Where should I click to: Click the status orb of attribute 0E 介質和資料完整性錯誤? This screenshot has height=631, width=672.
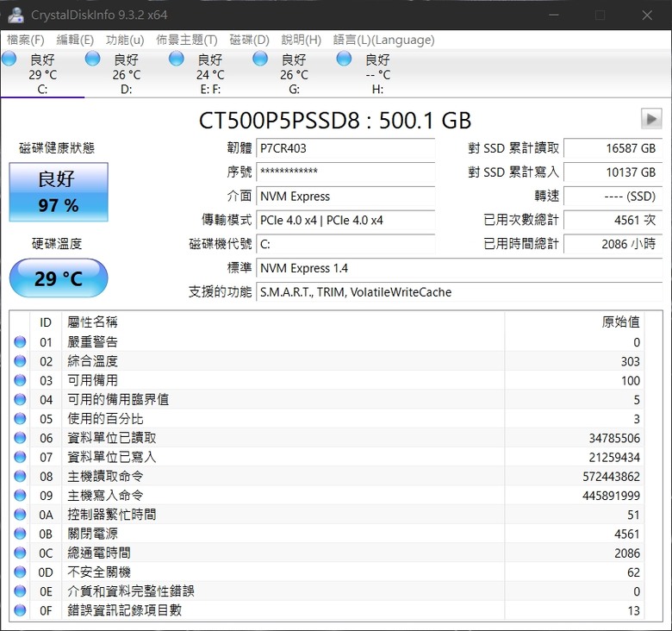coord(20,591)
